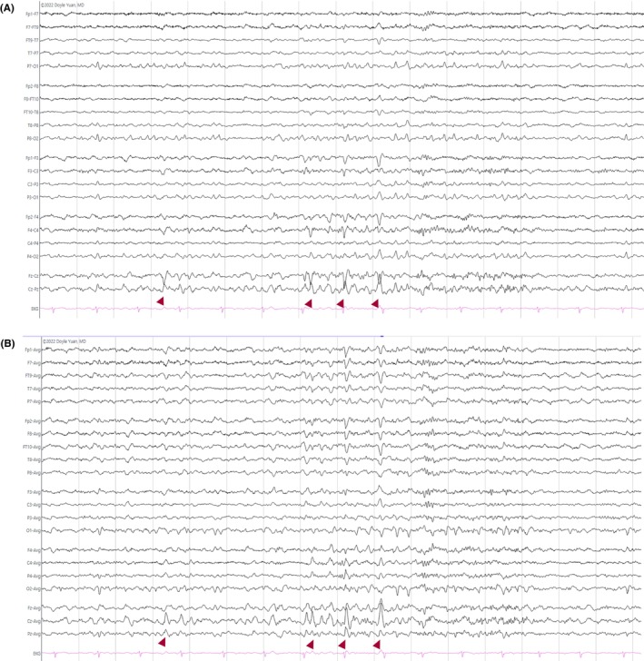Select the Fz-Cz channel label

point(34,276)
